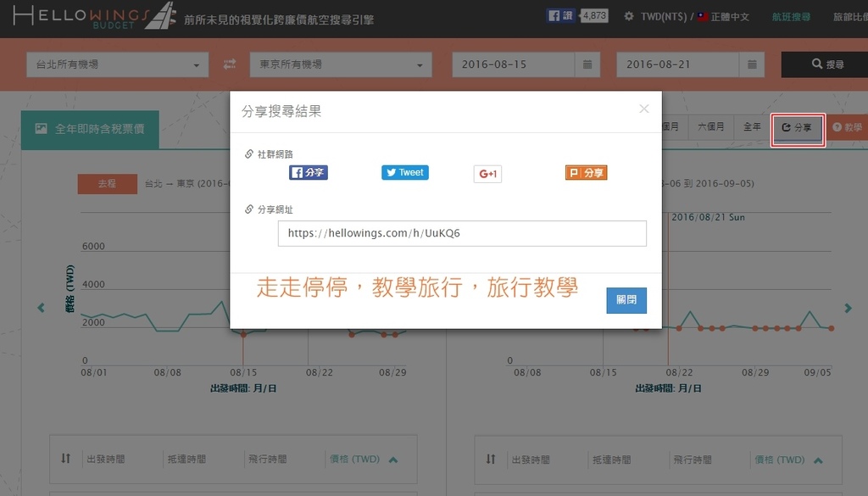Sort return table by 抵達時間
Viewport: 868px width, 496px height.
tap(612, 460)
